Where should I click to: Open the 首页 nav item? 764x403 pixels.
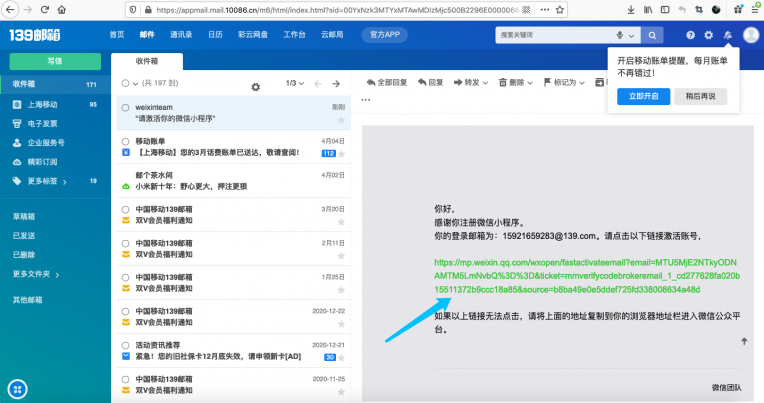click(x=116, y=35)
